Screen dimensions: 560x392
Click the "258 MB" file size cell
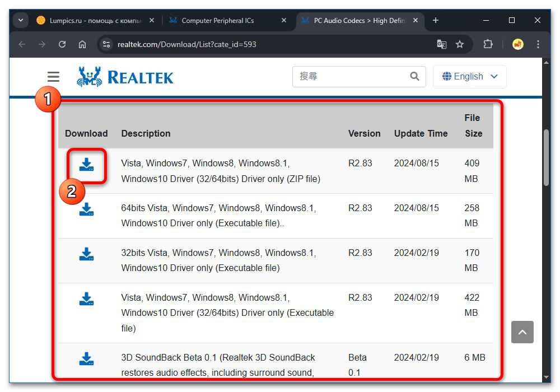coord(472,215)
